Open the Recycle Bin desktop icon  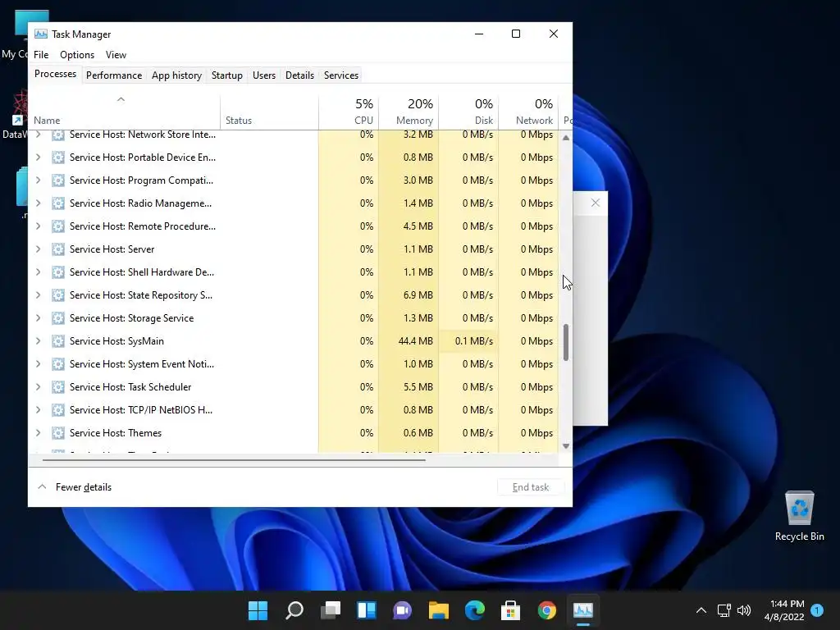799,516
